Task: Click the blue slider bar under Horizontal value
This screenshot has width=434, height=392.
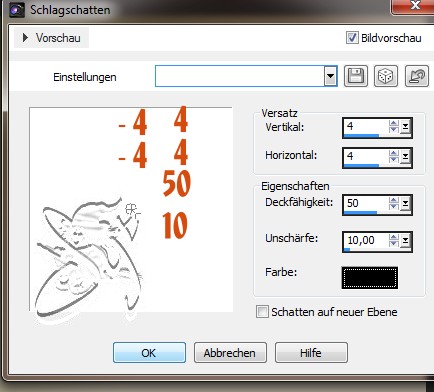Action: (362, 165)
